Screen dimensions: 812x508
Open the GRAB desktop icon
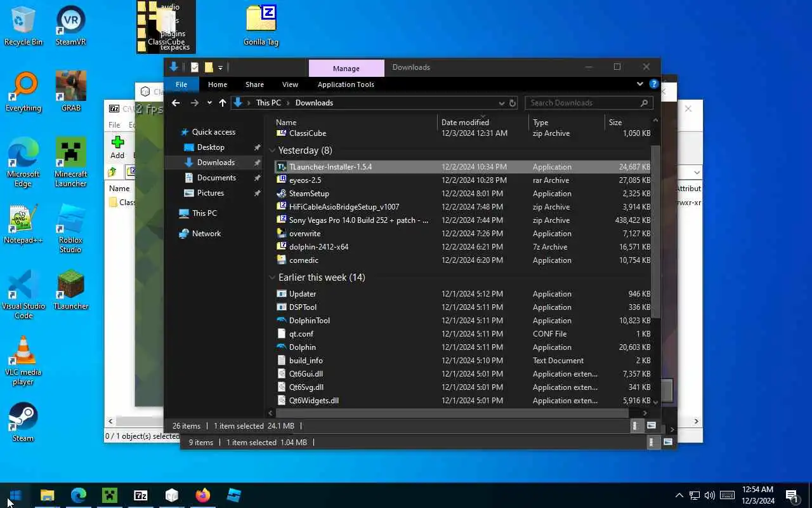pos(70,92)
